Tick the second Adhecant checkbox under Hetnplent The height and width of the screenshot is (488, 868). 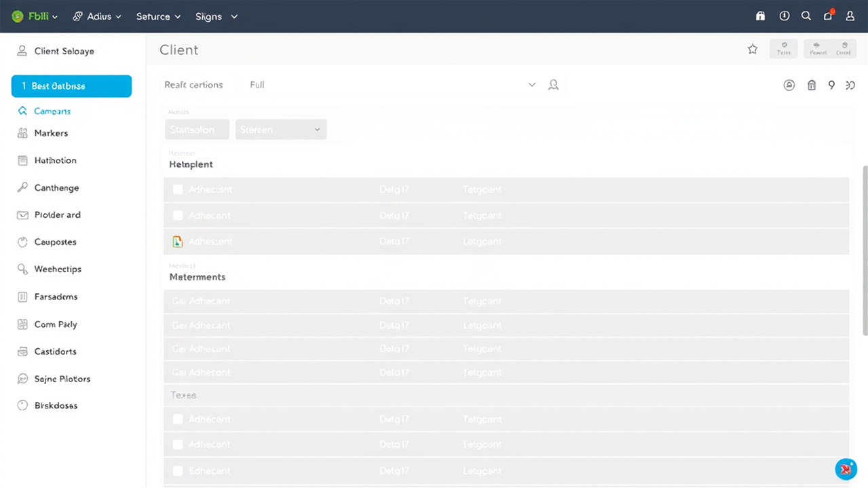pos(178,216)
